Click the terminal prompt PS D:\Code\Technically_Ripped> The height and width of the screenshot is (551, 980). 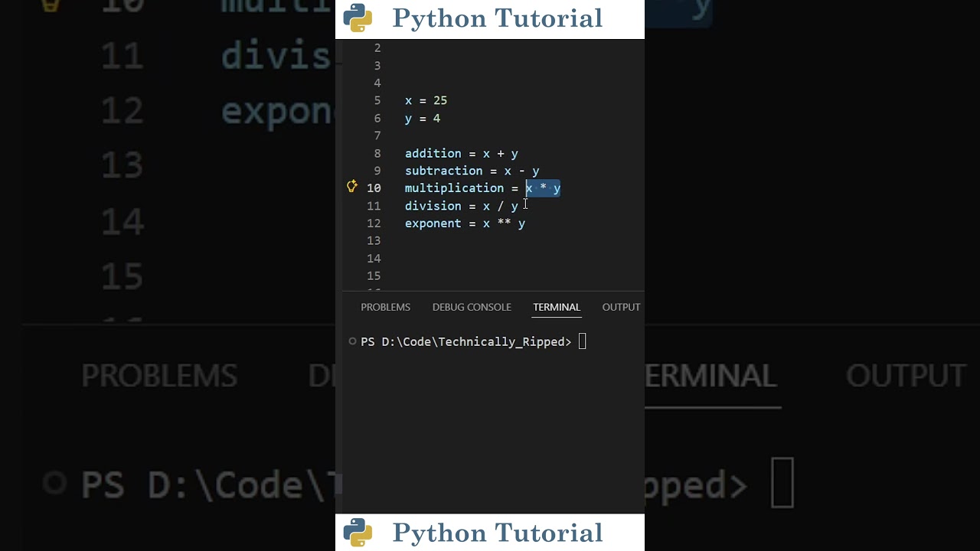pyautogui.click(x=465, y=341)
